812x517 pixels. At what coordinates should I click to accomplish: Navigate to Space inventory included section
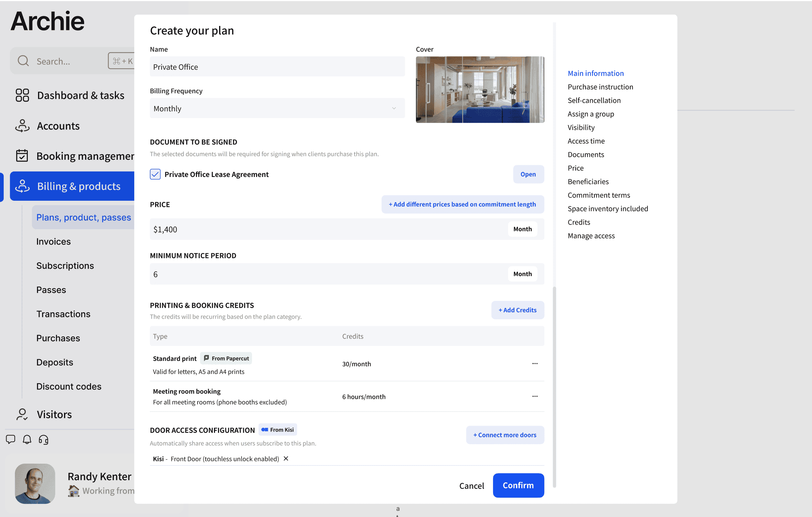[608, 208]
